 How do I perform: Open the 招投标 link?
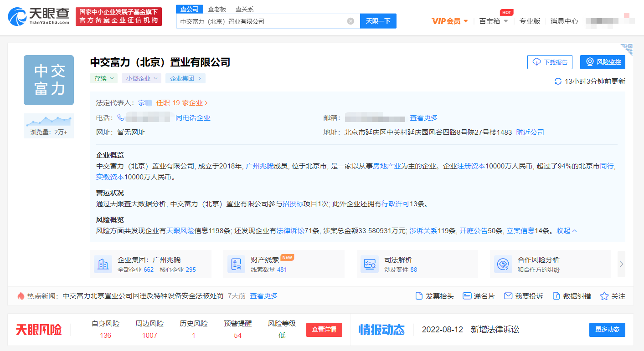click(x=293, y=203)
